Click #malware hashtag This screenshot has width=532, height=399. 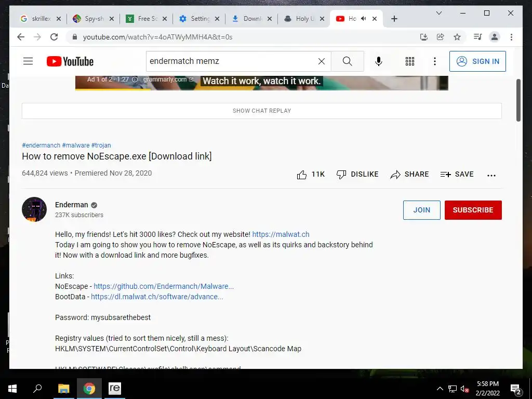coord(76,145)
